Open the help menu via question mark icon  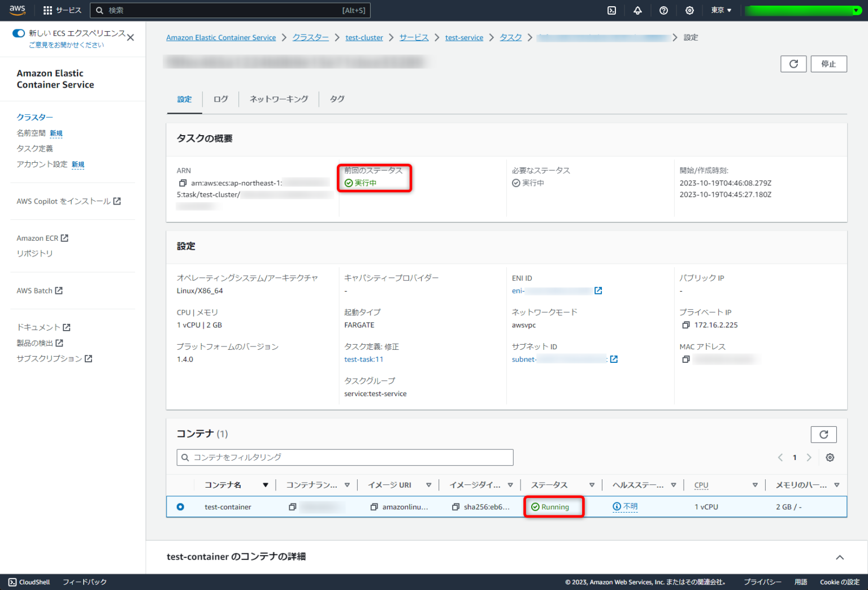(663, 10)
